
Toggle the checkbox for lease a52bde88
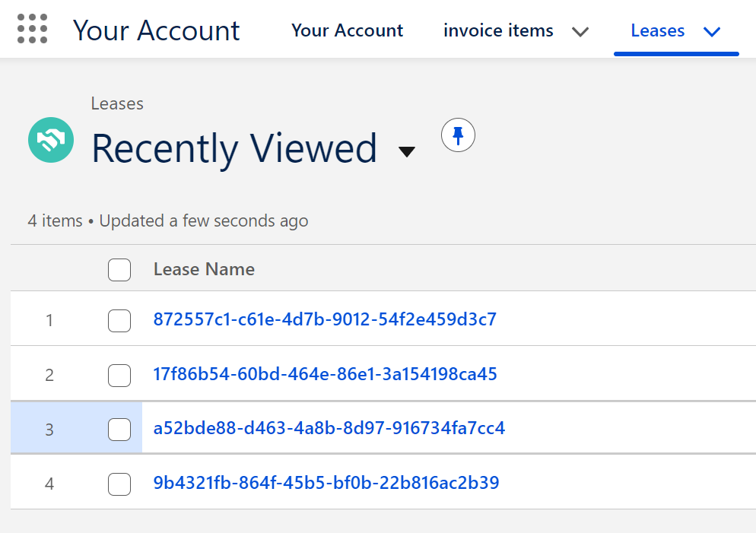(x=119, y=429)
